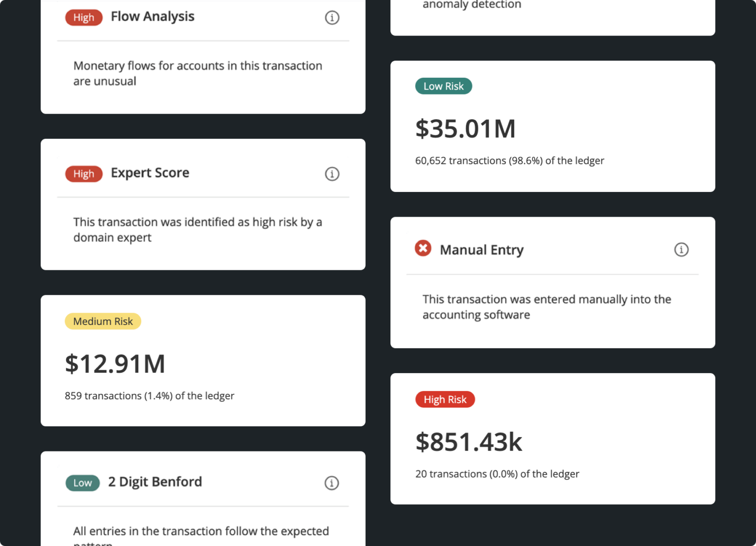Open the 2 Digit Benford info icon

tap(332, 483)
